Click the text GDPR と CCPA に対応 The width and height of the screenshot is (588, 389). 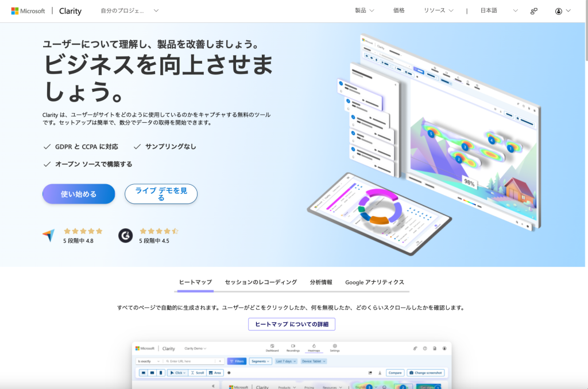pyautogui.click(x=87, y=146)
